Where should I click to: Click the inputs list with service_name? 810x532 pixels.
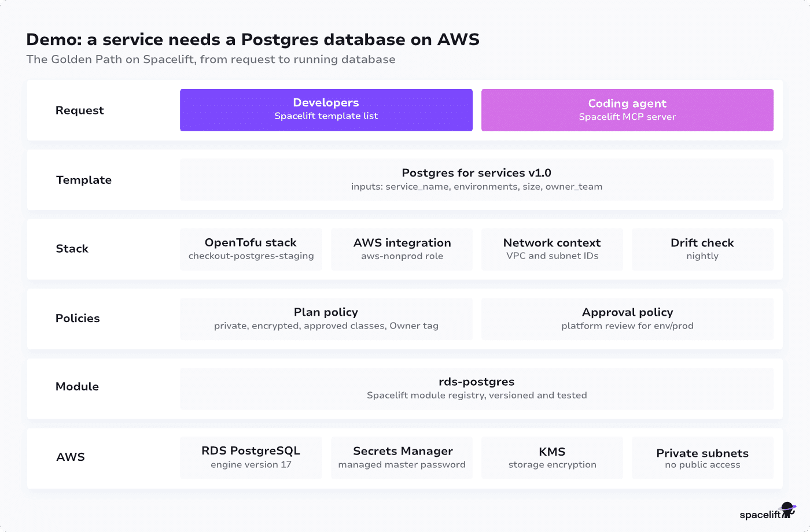click(x=477, y=187)
